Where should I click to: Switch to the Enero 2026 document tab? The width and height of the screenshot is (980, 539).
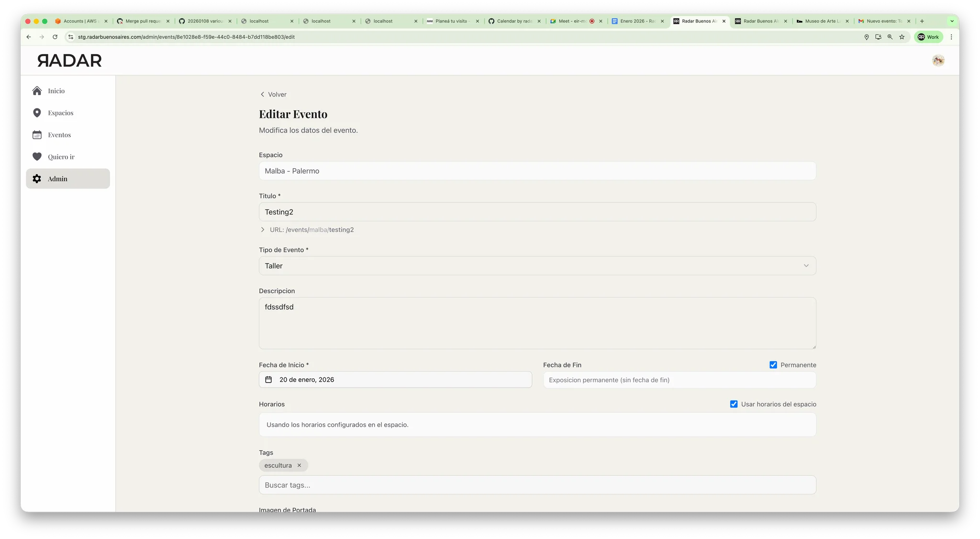(637, 21)
